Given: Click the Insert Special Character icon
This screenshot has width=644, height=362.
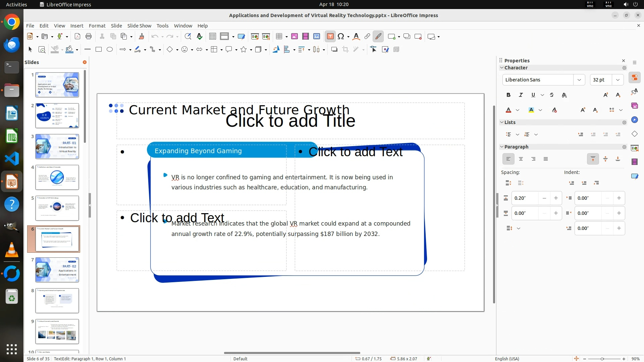Looking at the screenshot, I should [341, 37].
